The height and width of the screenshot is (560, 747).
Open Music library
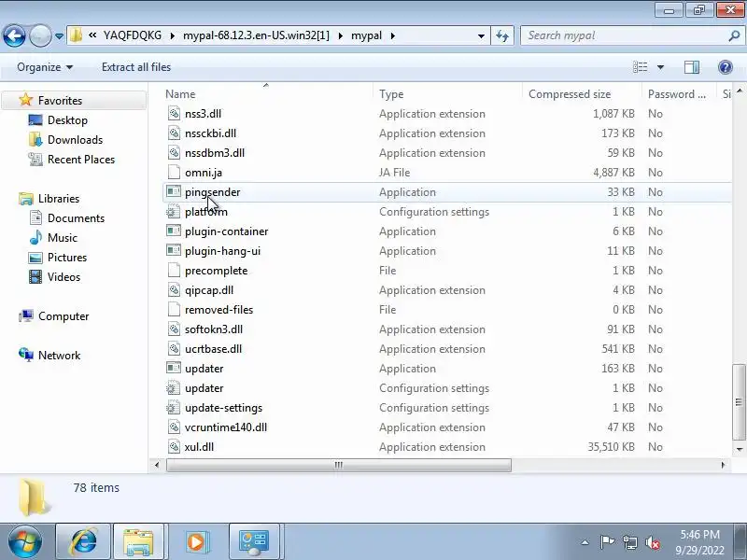[x=62, y=238]
